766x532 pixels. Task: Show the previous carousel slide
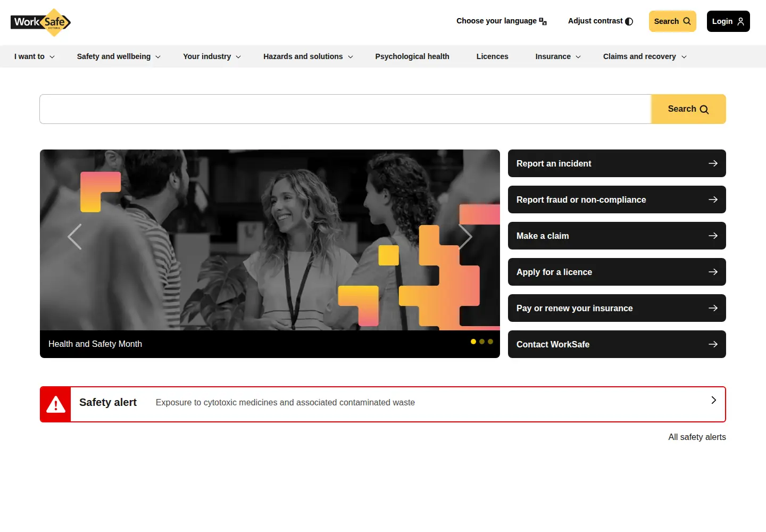pyautogui.click(x=74, y=237)
